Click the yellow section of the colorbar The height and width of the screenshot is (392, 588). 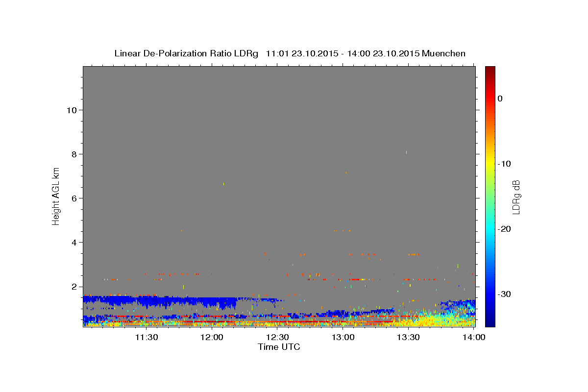[x=490, y=164]
